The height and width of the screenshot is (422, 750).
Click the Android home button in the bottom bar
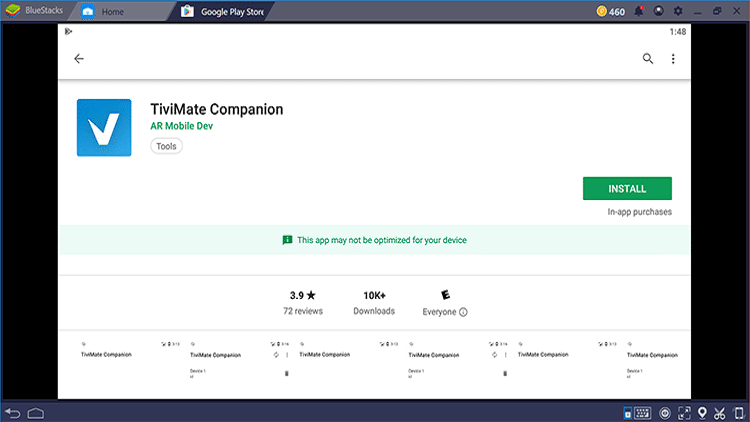pyautogui.click(x=35, y=413)
